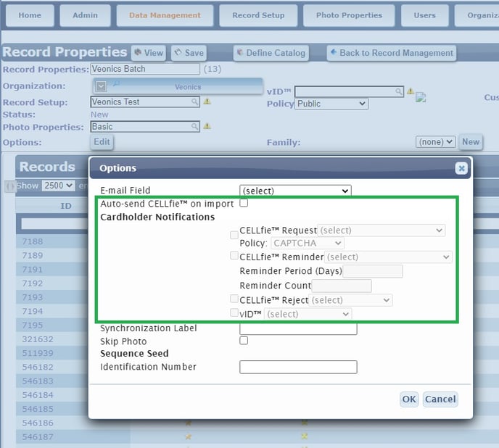
Task: Click the Synchronization Label input field
Action: click(x=298, y=328)
